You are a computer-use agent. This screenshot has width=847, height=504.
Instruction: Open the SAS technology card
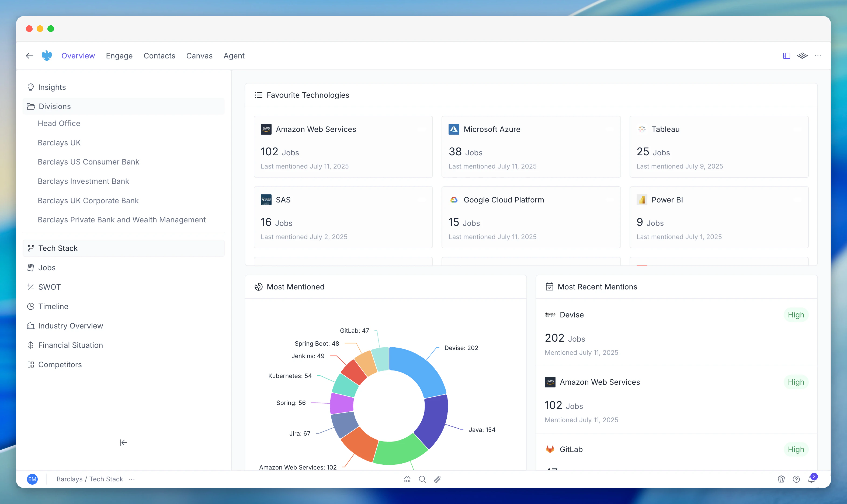tap(343, 217)
